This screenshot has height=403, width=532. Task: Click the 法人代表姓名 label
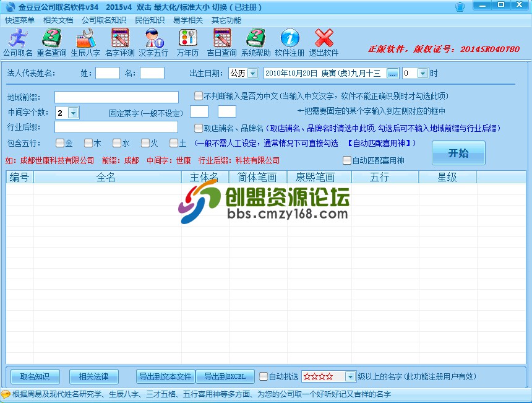click(31, 73)
